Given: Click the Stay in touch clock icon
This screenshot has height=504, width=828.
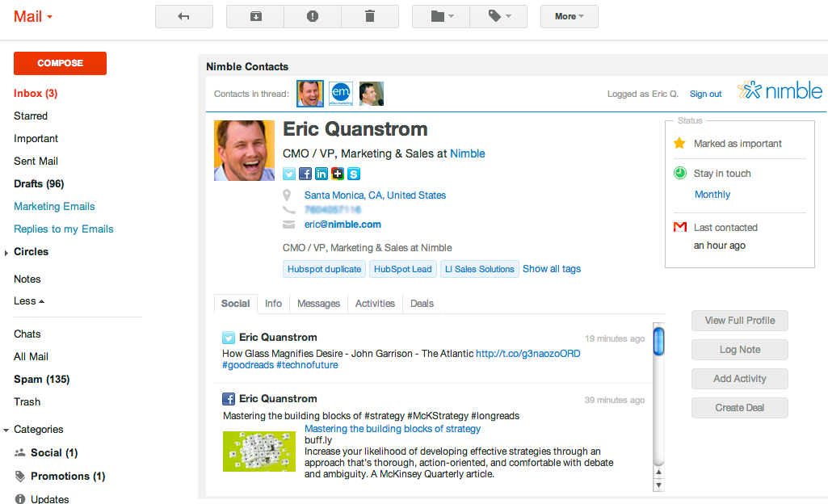Looking at the screenshot, I should point(680,173).
